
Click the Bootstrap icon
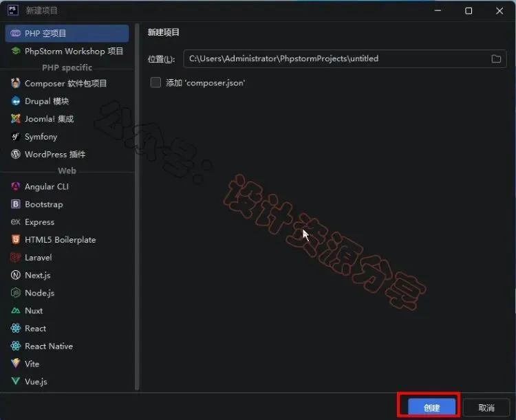[x=15, y=204]
